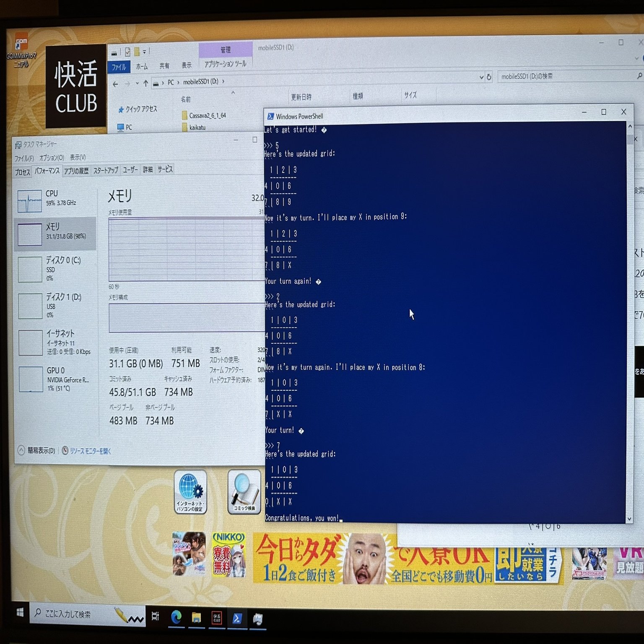Switch to the スタートアップ tab
644x644 pixels.
(106, 170)
